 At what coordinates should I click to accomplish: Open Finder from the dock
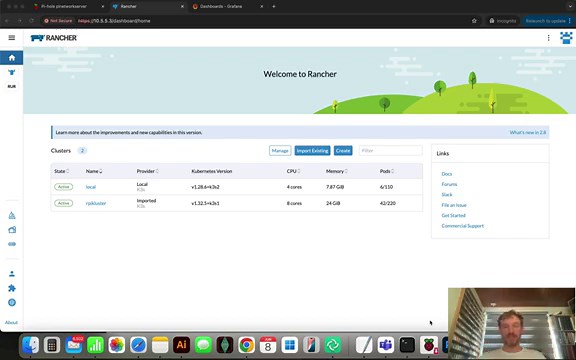(31, 345)
